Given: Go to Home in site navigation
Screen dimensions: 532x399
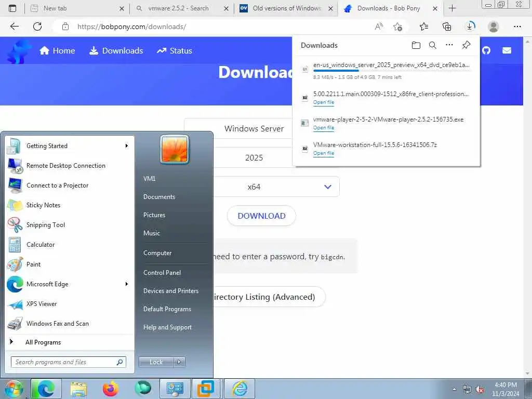Looking at the screenshot, I should pos(57,51).
